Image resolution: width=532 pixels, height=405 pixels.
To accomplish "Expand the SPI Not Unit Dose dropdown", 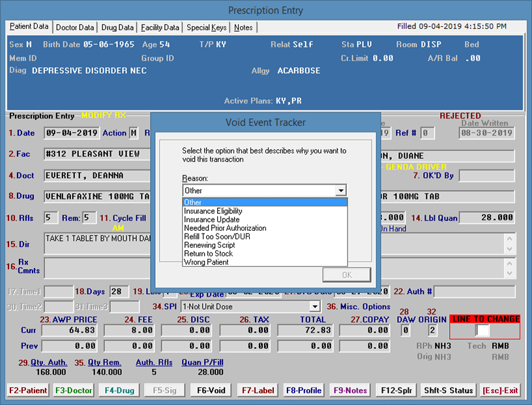I will tap(314, 307).
